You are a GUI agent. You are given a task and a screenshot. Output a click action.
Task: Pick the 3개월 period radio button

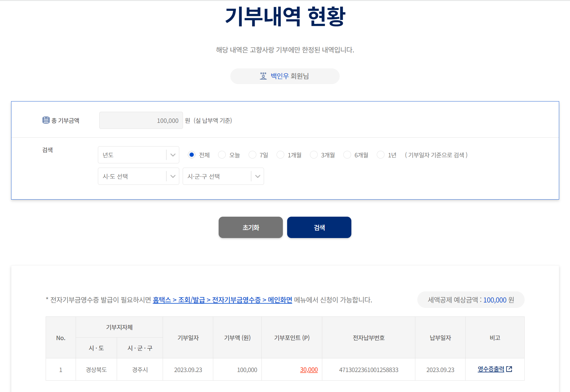click(x=314, y=155)
